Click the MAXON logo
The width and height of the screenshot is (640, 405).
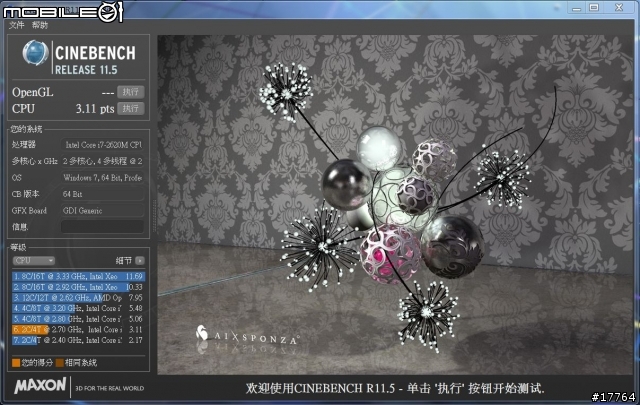[40, 385]
